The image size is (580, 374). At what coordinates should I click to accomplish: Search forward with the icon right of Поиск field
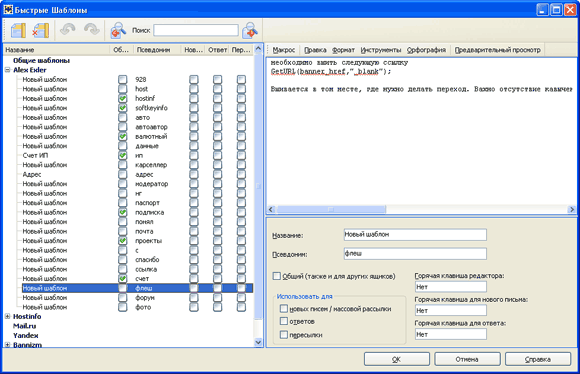250,30
